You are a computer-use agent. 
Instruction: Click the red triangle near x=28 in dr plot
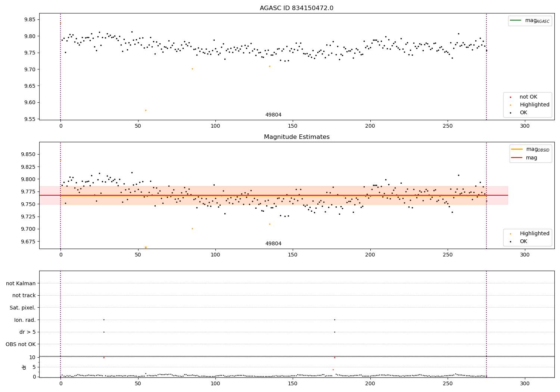coord(104,357)
